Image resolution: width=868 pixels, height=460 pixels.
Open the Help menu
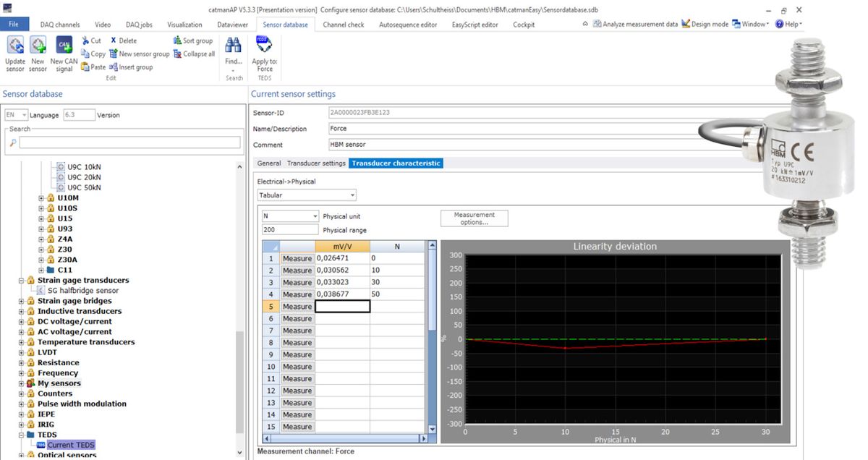tap(788, 24)
